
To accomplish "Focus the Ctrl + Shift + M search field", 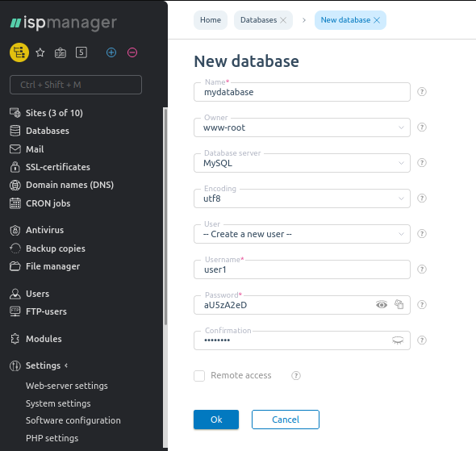I will tap(76, 85).
